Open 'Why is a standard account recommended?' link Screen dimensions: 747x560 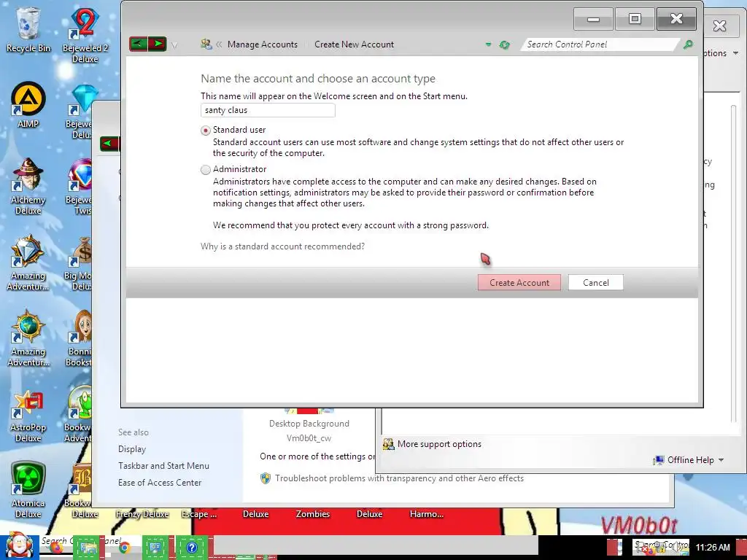(282, 246)
